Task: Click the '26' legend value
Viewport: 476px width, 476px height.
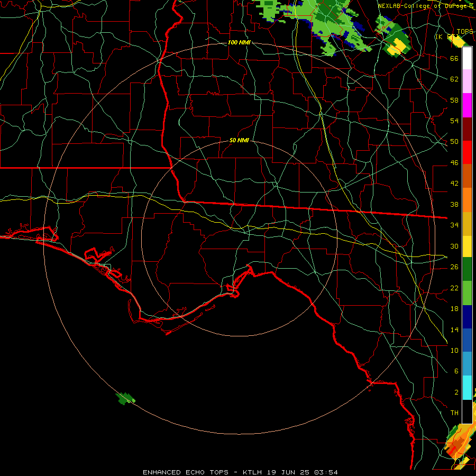Action: pyautogui.click(x=454, y=267)
